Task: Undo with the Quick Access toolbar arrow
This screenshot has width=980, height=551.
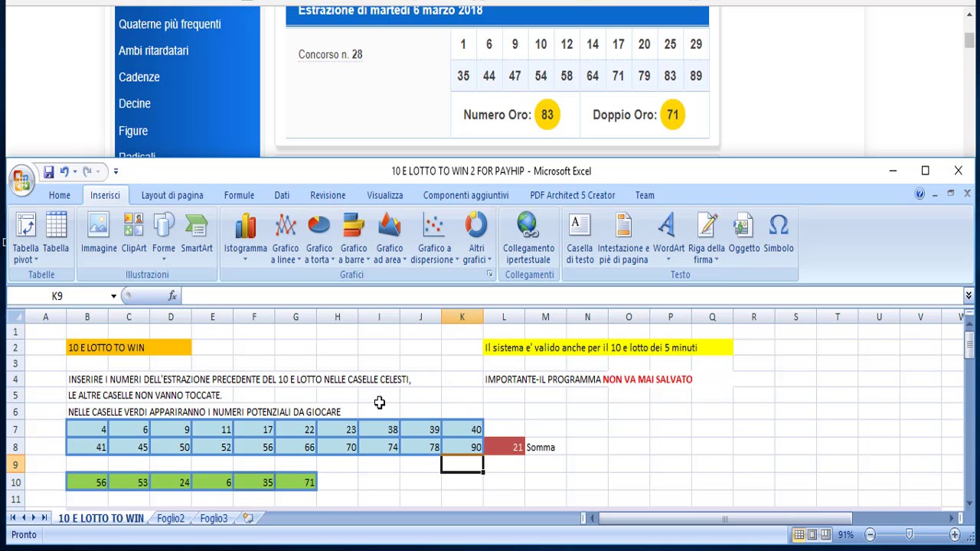Action: [x=64, y=171]
